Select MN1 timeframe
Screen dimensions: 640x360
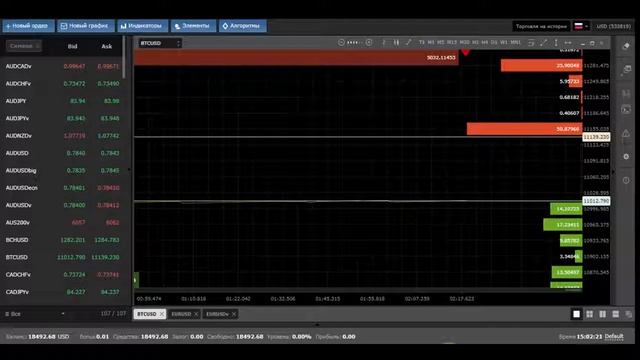(x=516, y=42)
